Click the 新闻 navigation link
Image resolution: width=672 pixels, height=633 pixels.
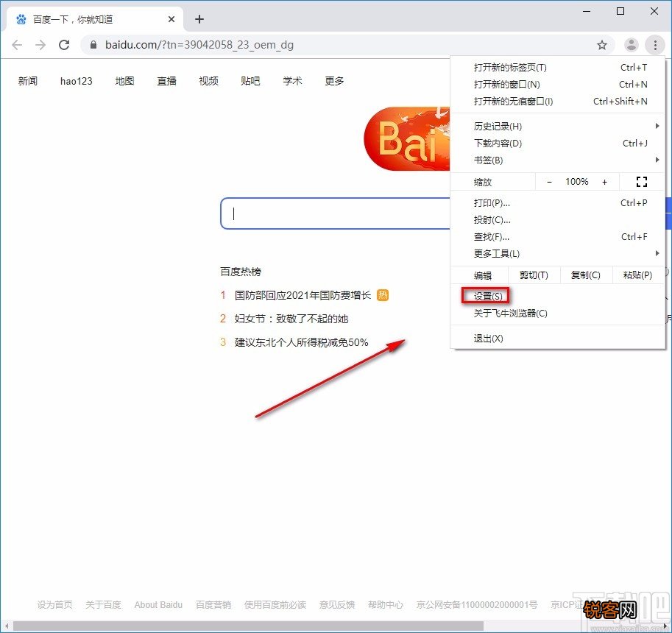[28, 81]
